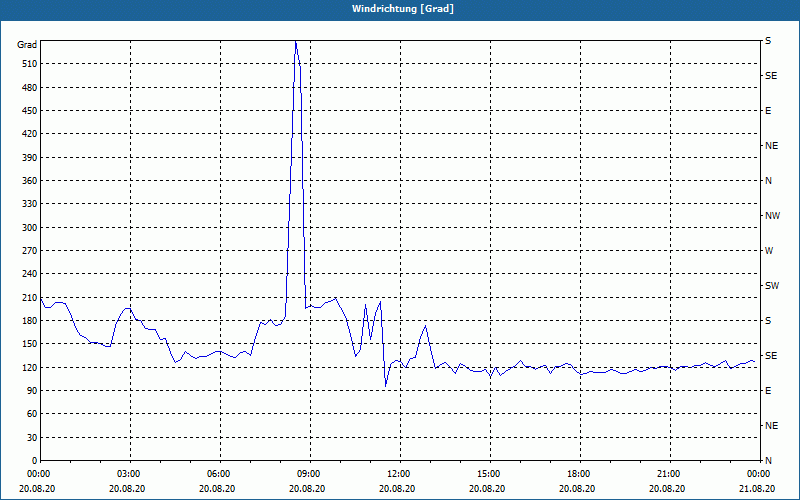Select the 06:00 time label
The height and width of the screenshot is (500, 800).
220,473
